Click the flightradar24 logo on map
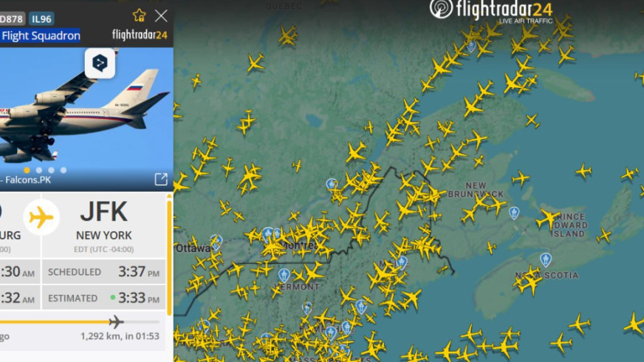This screenshot has width=644, height=362. 491,10
